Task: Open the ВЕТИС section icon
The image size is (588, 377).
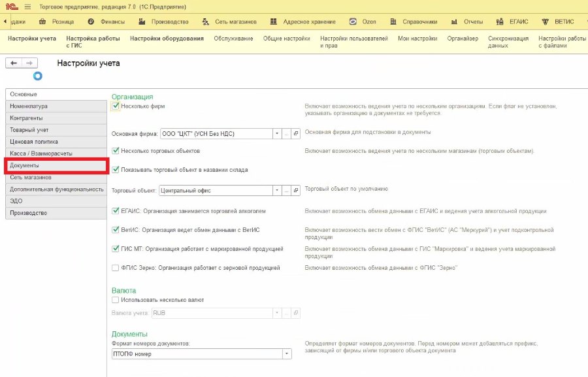Action: pyautogui.click(x=546, y=22)
